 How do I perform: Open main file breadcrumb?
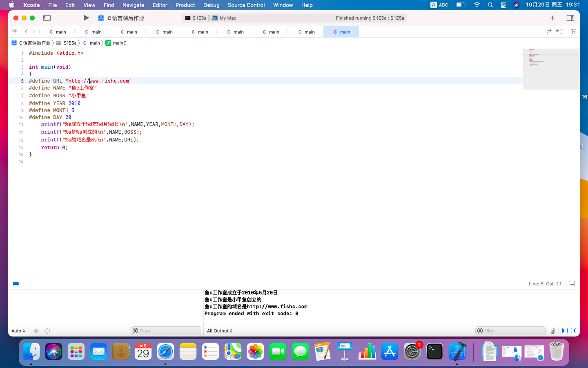tap(91, 43)
